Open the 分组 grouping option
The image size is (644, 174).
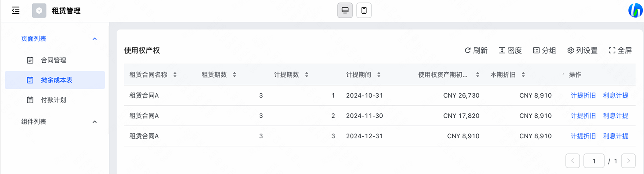pos(544,50)
